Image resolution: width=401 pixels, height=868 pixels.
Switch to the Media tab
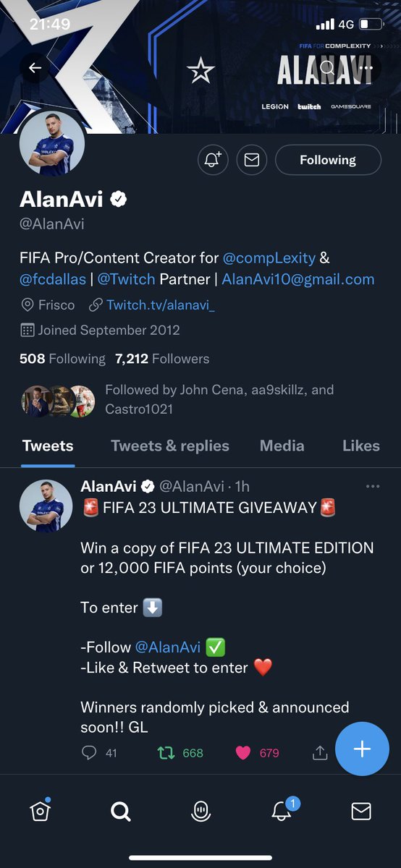[x=282, y=446]
